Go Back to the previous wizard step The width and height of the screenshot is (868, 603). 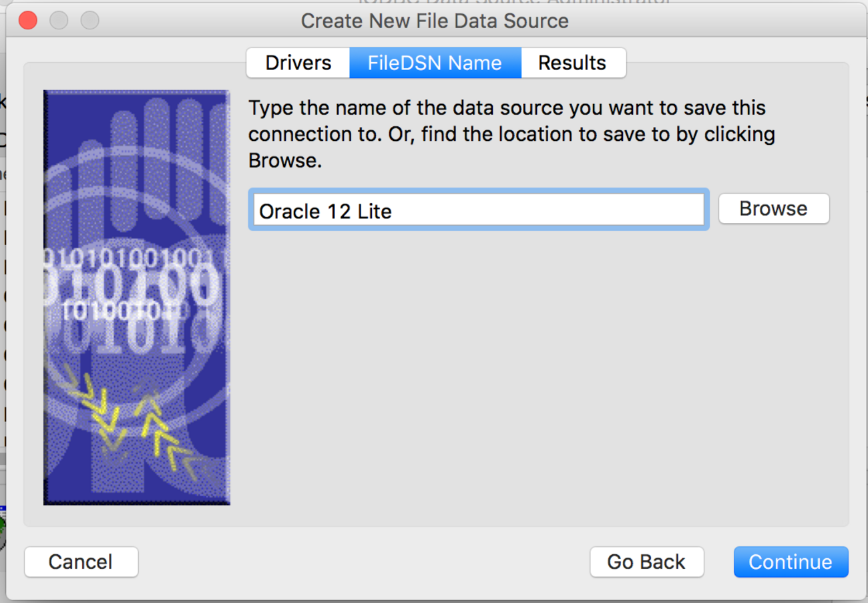tap(646, 562)
